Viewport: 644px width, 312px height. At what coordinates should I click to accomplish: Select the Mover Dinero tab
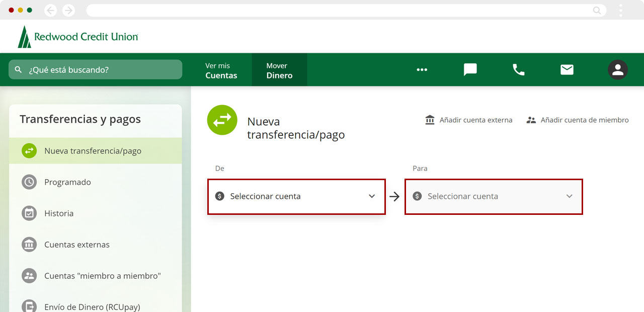[279, 70]
